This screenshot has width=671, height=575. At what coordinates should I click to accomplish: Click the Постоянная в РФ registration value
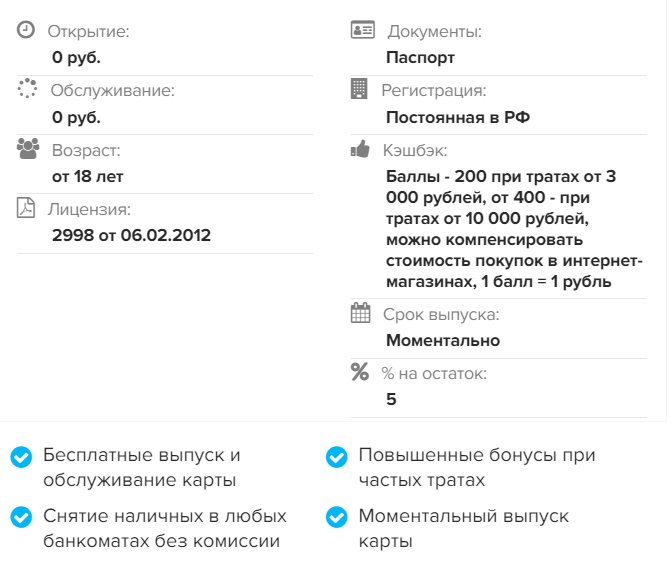tap(457, 117)
